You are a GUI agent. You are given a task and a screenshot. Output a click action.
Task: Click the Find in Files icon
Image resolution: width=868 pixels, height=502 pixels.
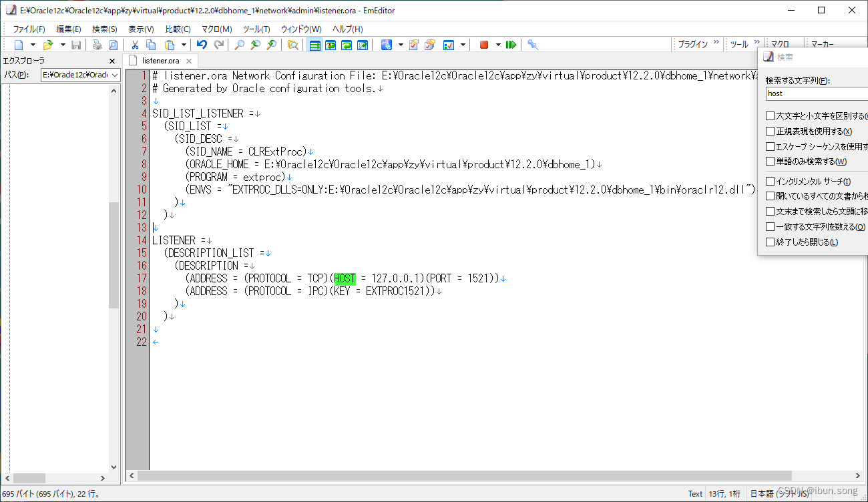(x=292, y=45)
